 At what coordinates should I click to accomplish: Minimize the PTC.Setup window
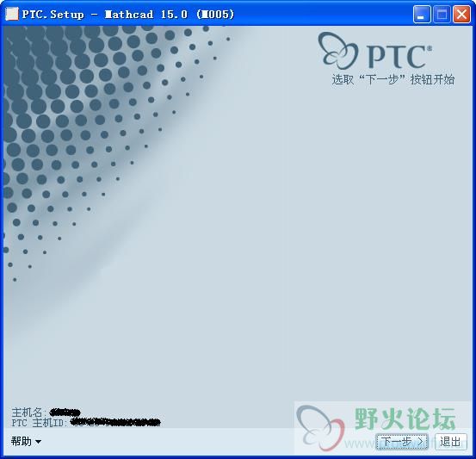coord(422,15)
